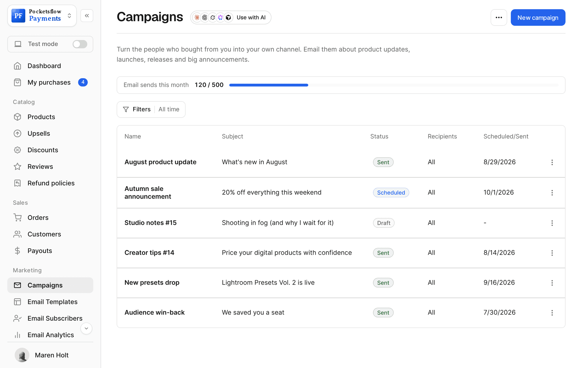Click the Scheduled status badge
The image size is (588, 368).
[391, 193]
